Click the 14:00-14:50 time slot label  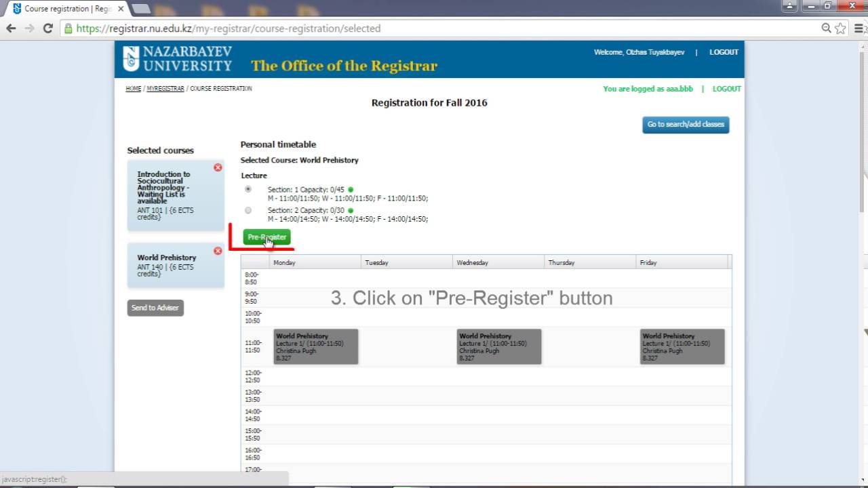(x=252, y=415)
